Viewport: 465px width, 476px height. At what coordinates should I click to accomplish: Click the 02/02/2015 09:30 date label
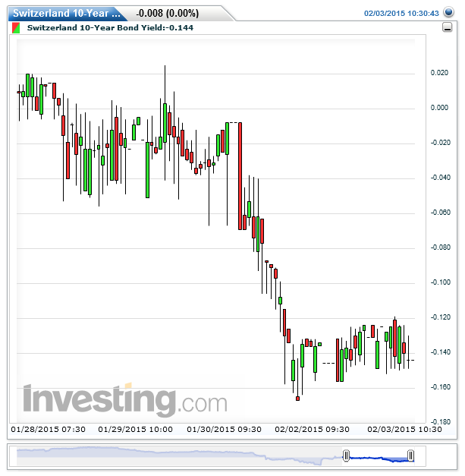(312, 429)
